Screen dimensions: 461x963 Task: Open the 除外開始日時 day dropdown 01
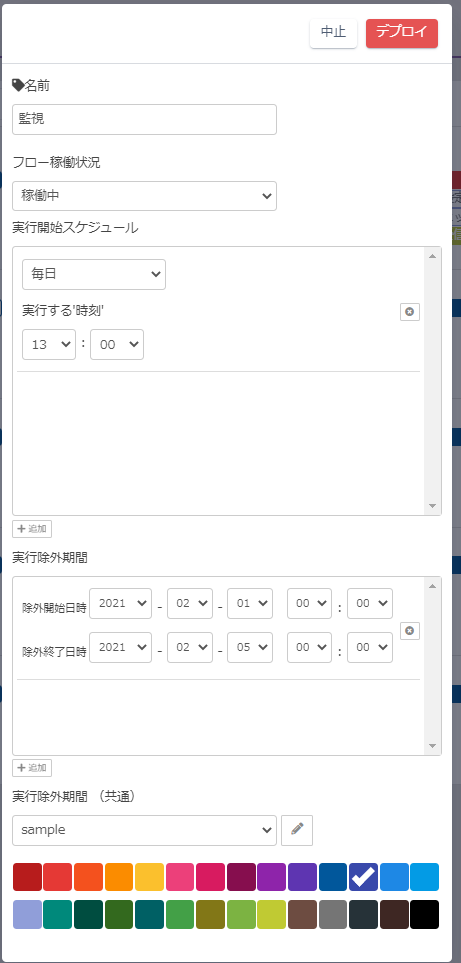250,603
